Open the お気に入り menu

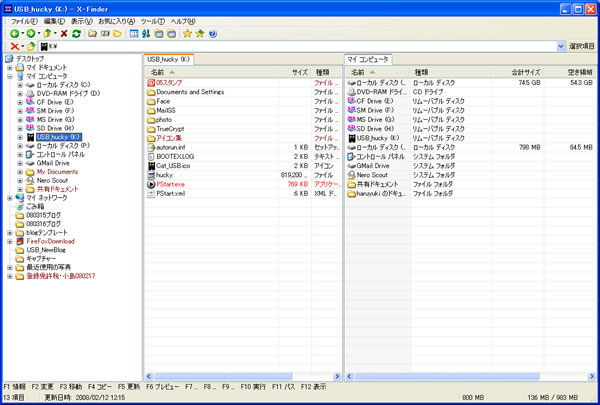pyautogui.click(x=117, y=21)
